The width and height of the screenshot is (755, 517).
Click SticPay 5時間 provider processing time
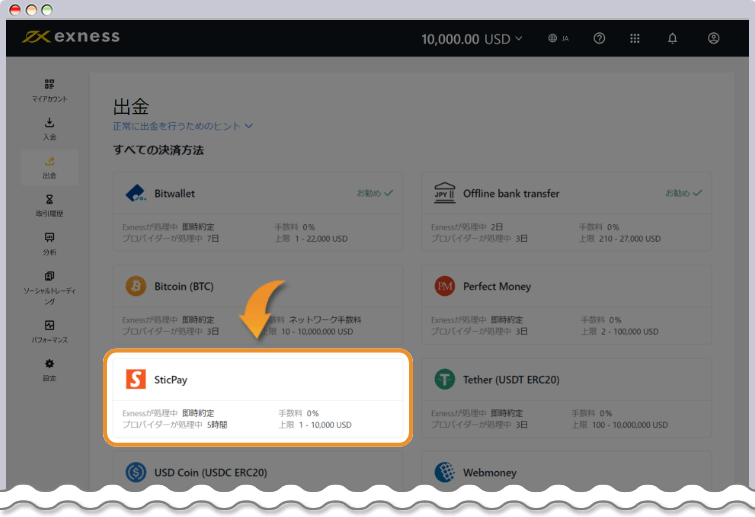[x=217, y=425]
